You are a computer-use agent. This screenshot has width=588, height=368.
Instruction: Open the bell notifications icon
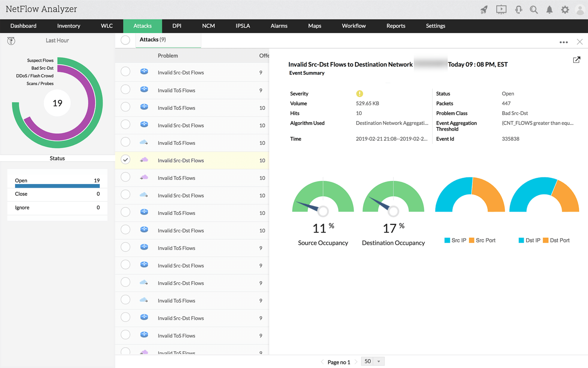tap(549, 10)
